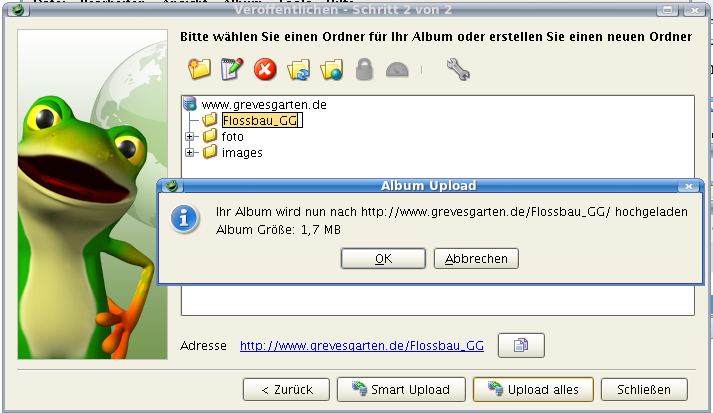Click the padlock icon in toolbar
The width and height of the screenshot is (713, 413).
(x=364, y=70)
